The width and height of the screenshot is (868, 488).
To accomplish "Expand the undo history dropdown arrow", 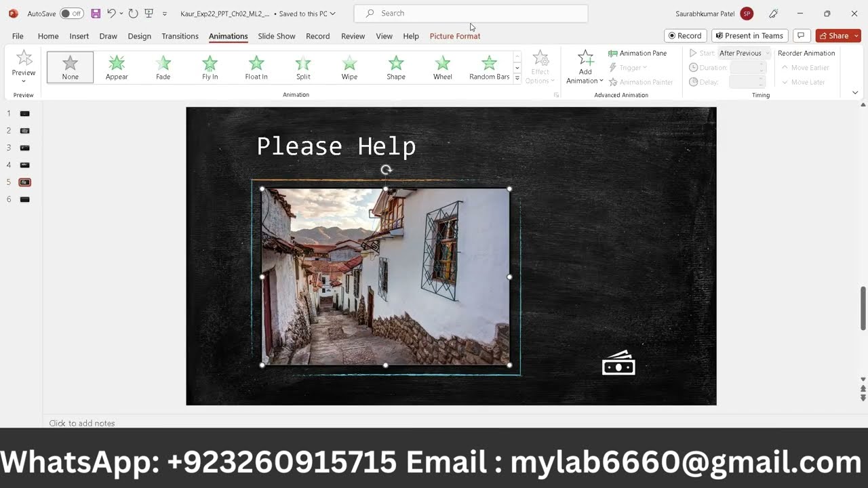I will click(121, 14).
